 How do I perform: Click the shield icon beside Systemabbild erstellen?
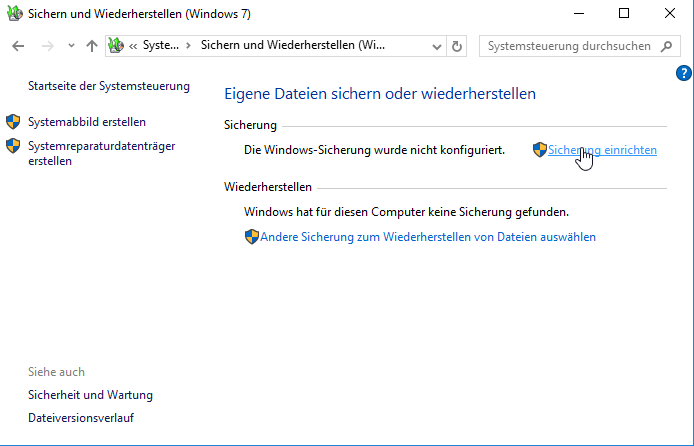coord(13,122)
